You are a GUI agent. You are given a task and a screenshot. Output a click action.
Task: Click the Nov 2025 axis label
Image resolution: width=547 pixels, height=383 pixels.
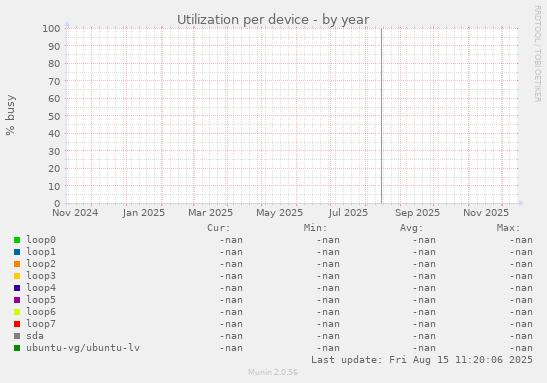pos(486,213)
